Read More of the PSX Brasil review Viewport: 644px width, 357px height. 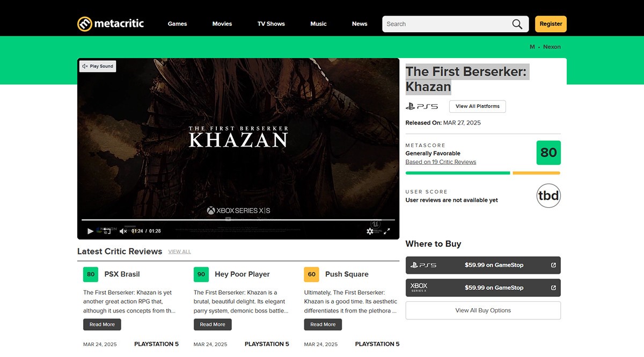102,324
